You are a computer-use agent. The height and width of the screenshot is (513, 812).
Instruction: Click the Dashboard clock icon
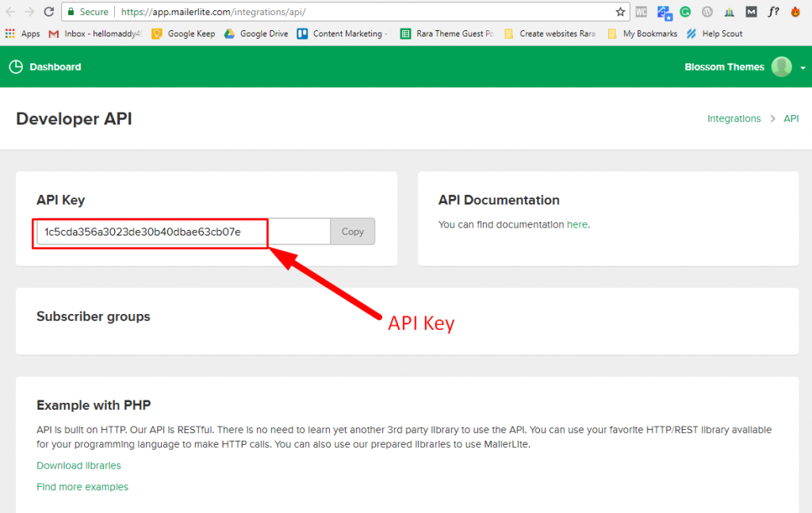pyautogui.click(x=16, y=67)
